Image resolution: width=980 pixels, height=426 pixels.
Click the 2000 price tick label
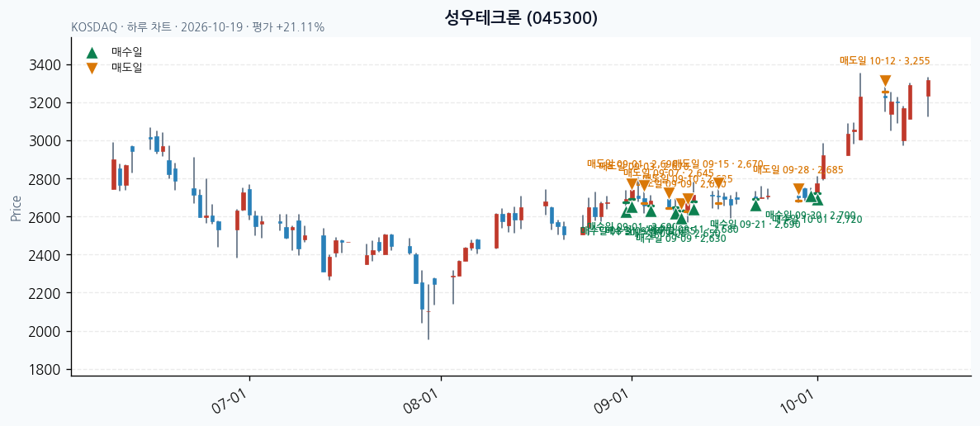45,332
